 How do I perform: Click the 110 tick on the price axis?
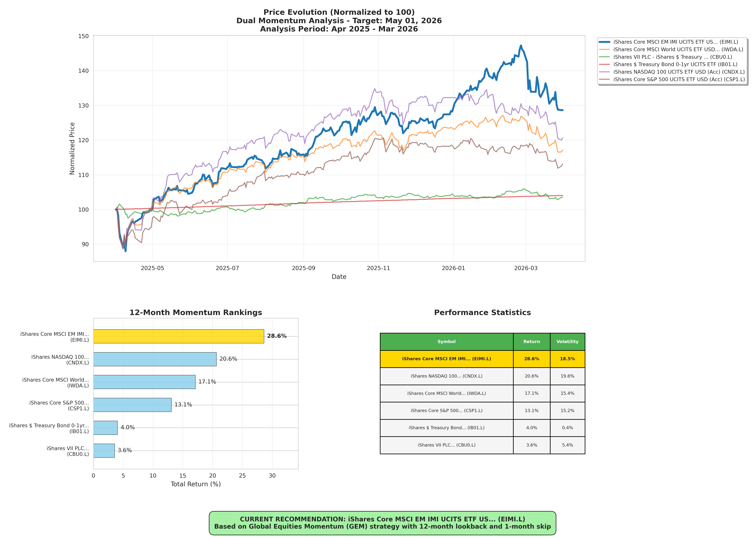pyautogui.click(x=84, y=175)
